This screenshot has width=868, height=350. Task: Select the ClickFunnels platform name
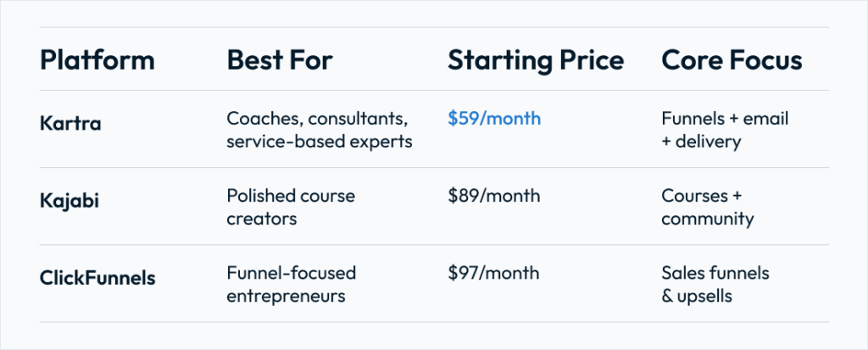click(97, 277)
